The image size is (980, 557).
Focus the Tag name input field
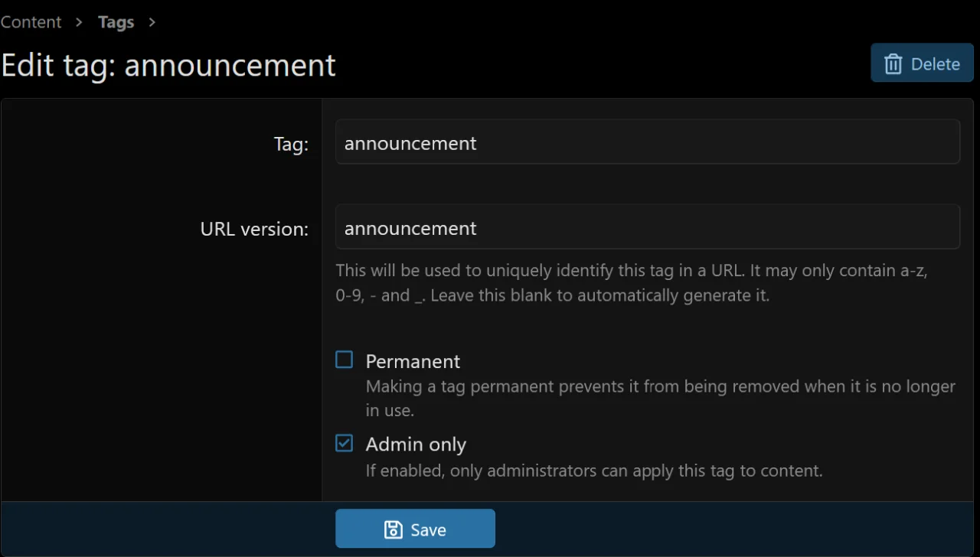coord(647,142)
